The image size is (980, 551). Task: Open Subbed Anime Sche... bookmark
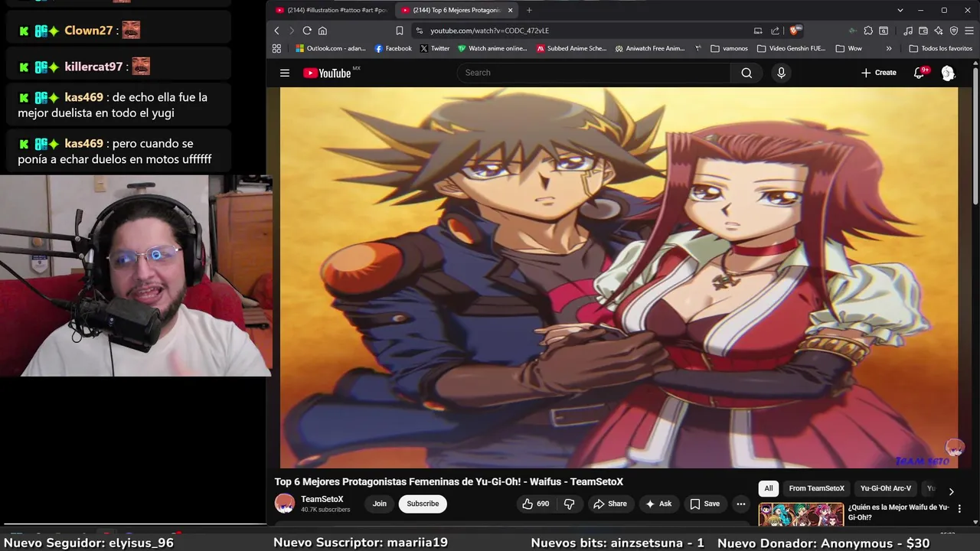click(571, 48)
